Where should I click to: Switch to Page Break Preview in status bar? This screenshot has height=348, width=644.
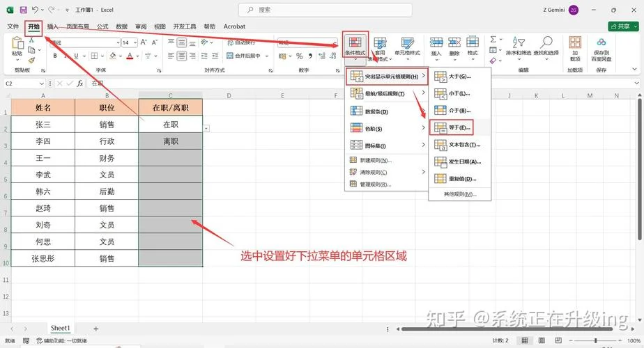(x=558, y=340)
